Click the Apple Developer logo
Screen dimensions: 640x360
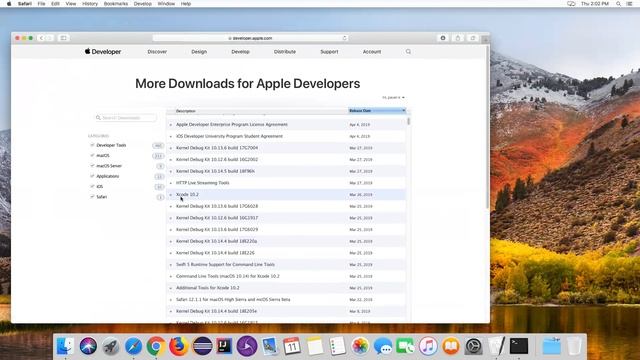point(103,51)
